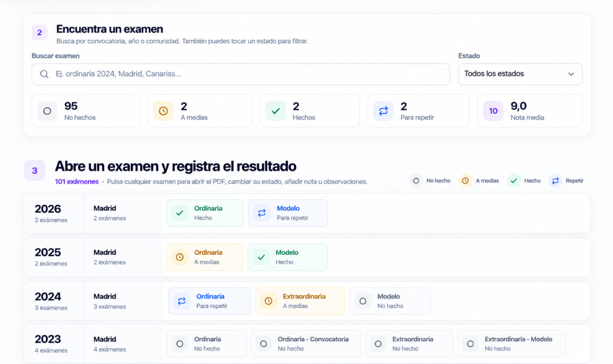Open 2025 Ordinaria exam marked A medias
This screenshot has width=613, height=364.
tap(205, 257)
